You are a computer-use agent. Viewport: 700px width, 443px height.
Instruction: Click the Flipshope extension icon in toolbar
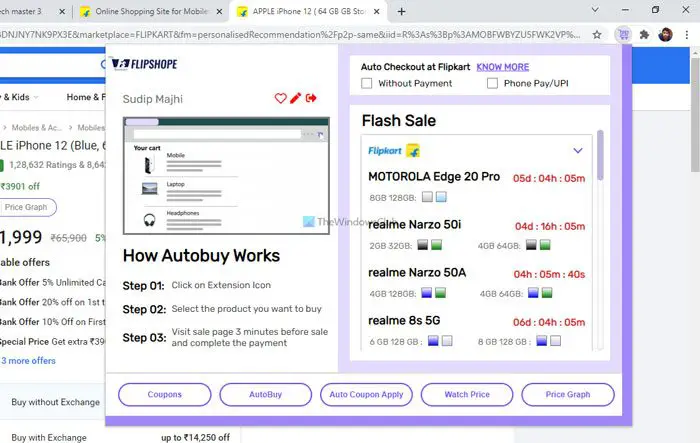[623, 34]
